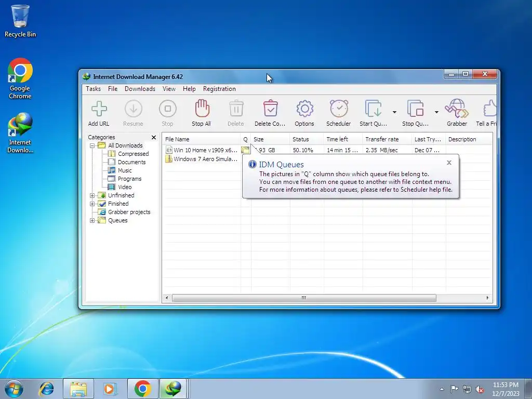Sort by the Time left column header
532x399 pixels.
click(x=343, y=139)
